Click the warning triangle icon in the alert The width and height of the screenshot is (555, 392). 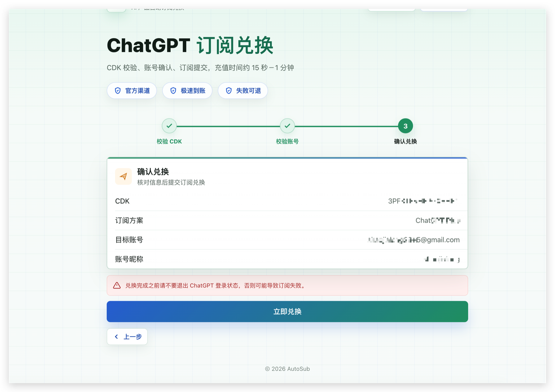[117, 286]
